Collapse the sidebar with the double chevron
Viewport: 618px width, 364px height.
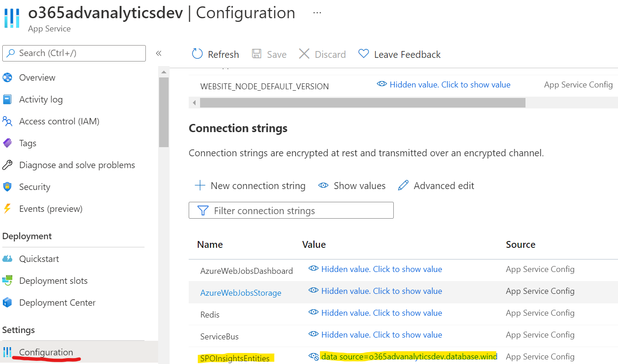tap(159, 53)
